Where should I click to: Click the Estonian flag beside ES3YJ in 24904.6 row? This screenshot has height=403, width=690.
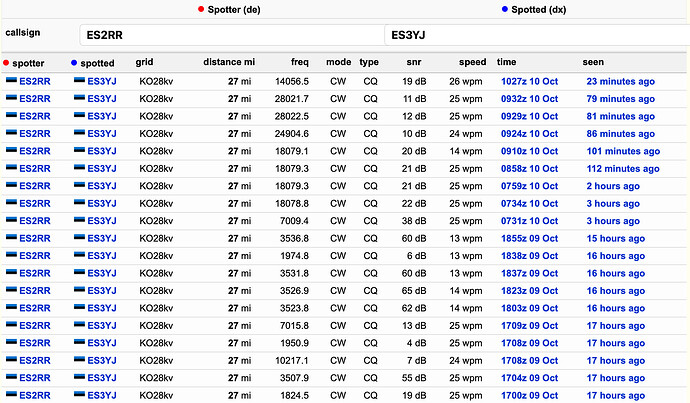pyautogui.click(x=80, y=132)
